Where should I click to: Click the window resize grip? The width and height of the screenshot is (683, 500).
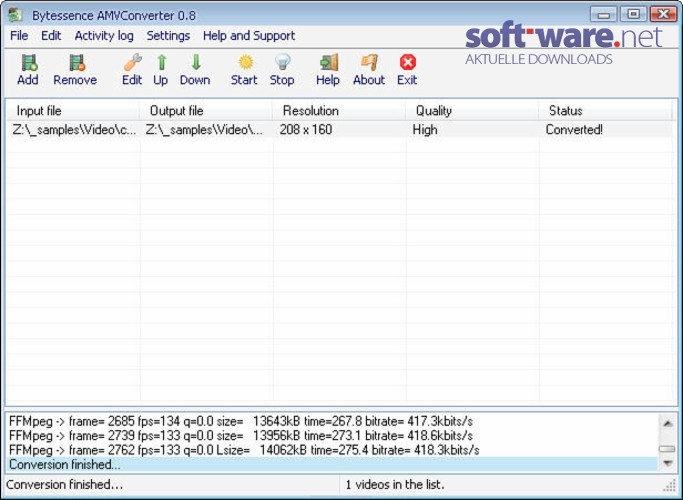click(x=669, y=485)
